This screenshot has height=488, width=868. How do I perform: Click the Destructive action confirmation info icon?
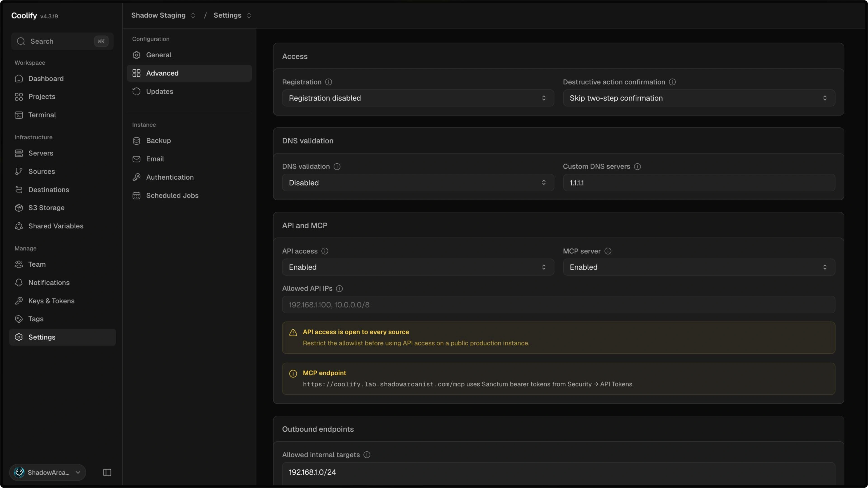(x=672, y=82)
